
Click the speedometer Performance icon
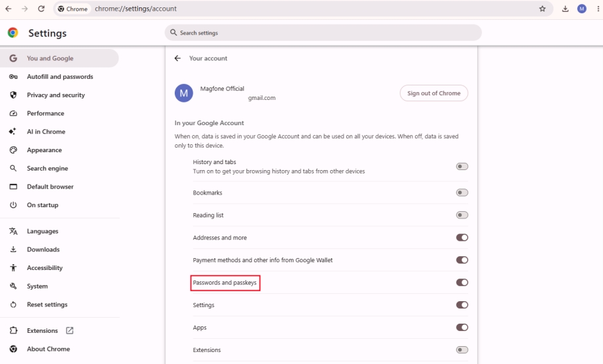13,113
